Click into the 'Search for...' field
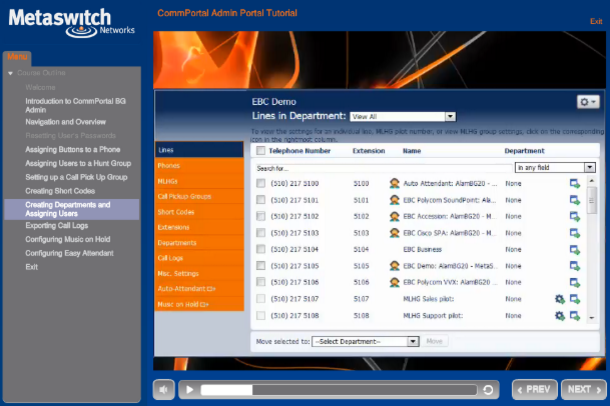Image resolution: width=610 pixels, height=406 pixels. [x=383, y=168]
